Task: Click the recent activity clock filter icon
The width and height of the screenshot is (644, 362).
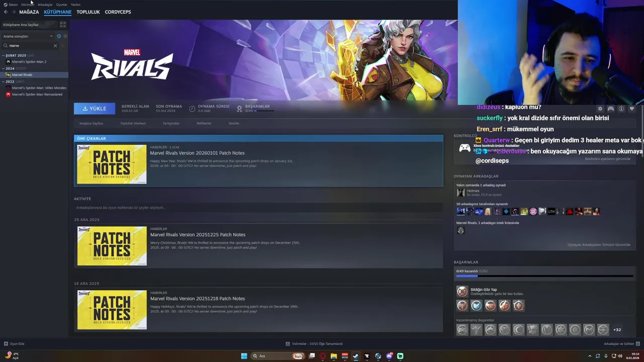Action: point(59,36)
